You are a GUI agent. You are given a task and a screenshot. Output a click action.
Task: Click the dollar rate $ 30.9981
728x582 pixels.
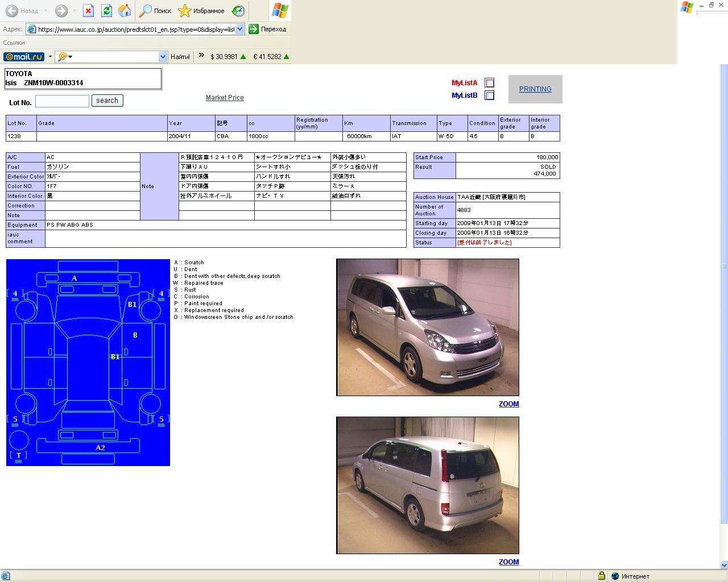pos(224,57)
